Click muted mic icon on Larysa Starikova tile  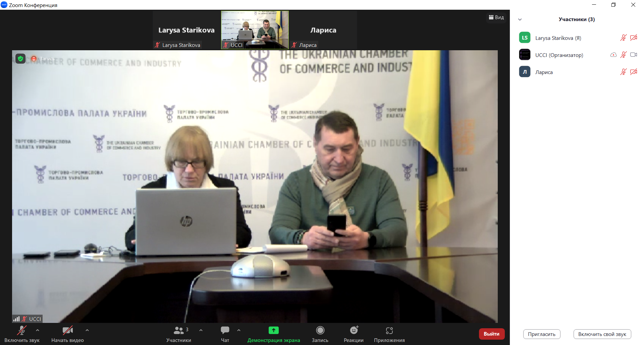(x=157, y=45)
